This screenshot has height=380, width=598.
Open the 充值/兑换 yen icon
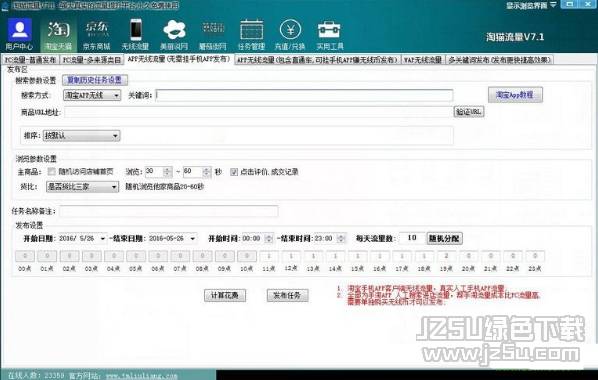pos(290,34)
